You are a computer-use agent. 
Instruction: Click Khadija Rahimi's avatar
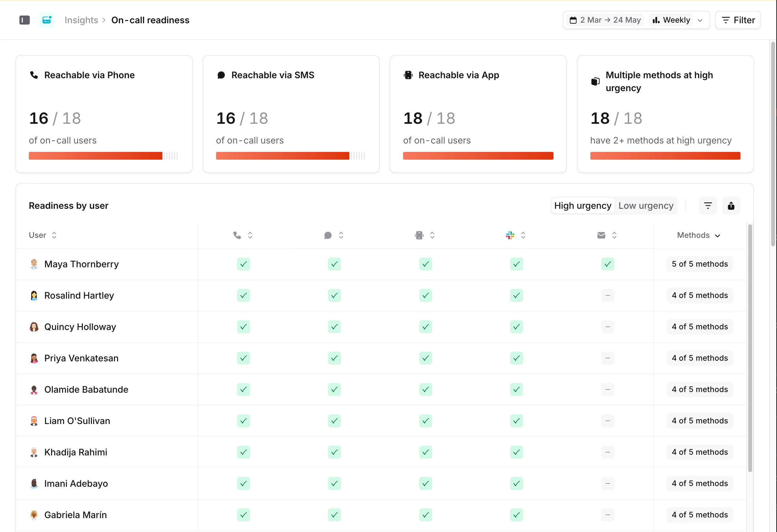point(34,452)
